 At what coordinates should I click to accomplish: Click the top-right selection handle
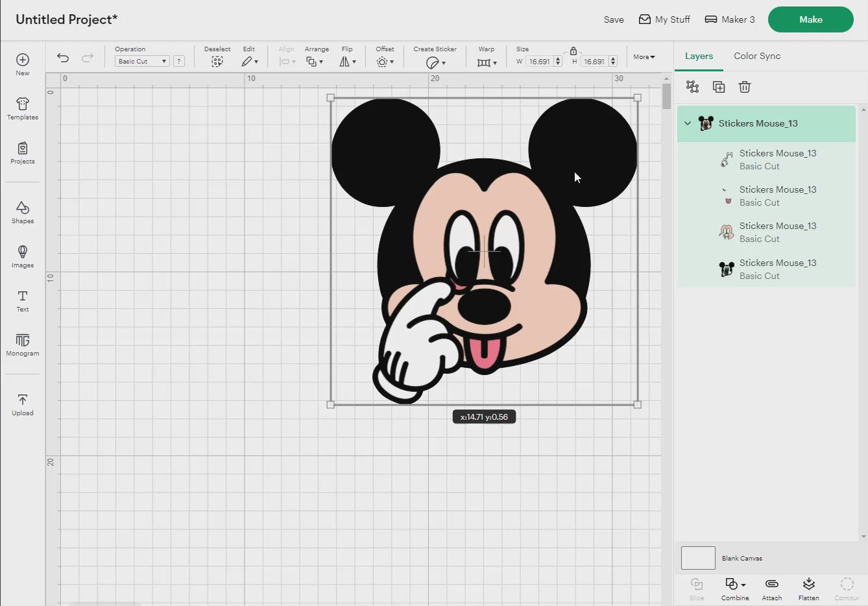tap(638, 98)
